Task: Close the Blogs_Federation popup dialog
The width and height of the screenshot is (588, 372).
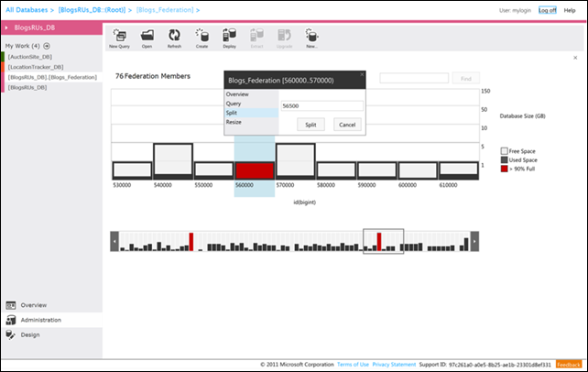Action: coord(362,74)
